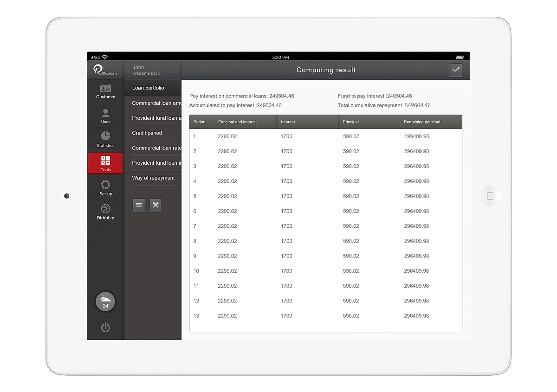
Task: Tap Accumulated to pay interest text
Action: coord(235,105)
